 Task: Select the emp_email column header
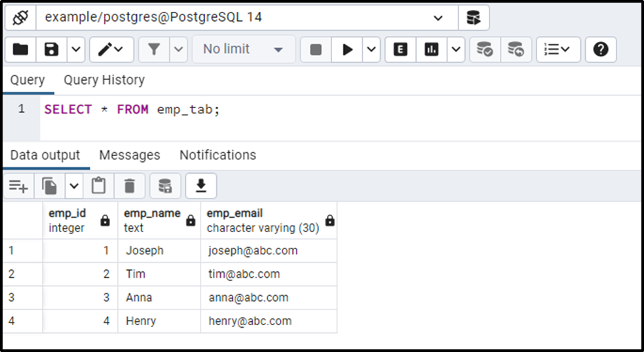point(269,220)
